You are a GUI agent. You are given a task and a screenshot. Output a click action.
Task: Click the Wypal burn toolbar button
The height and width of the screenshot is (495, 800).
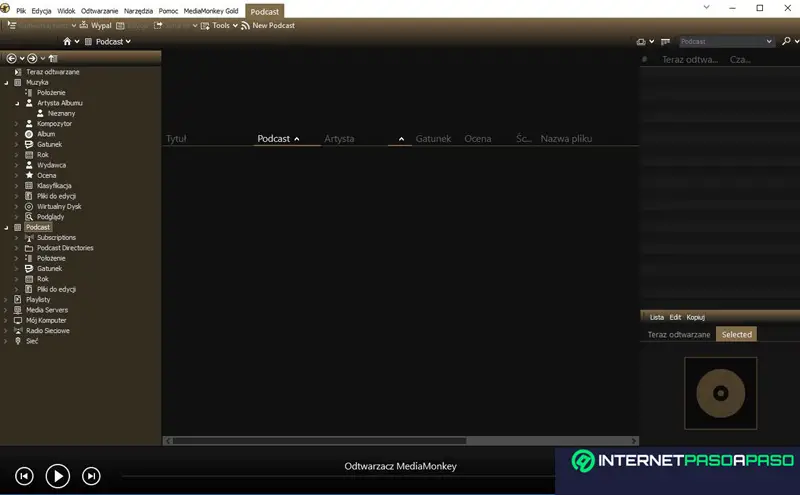coord(95,26)
